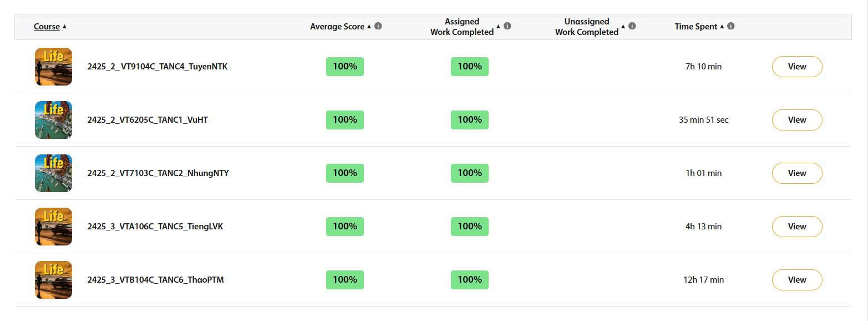The height and width of the screenshot is (321, 868).
Task: Click info icon beside Assigned Work Completed
Action: 507,26
